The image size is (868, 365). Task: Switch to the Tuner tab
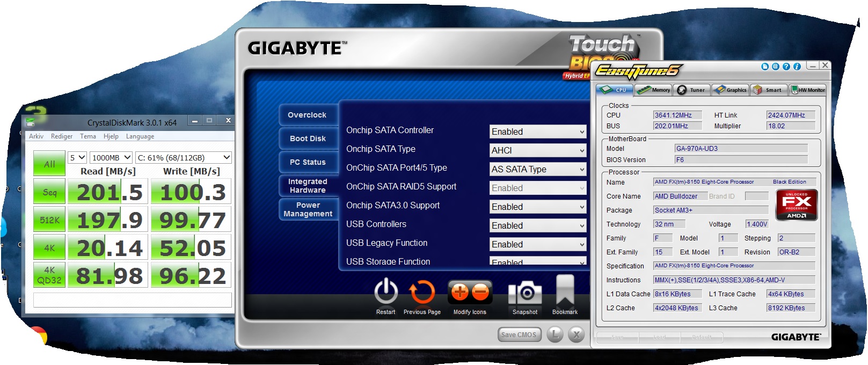[692, 90]
